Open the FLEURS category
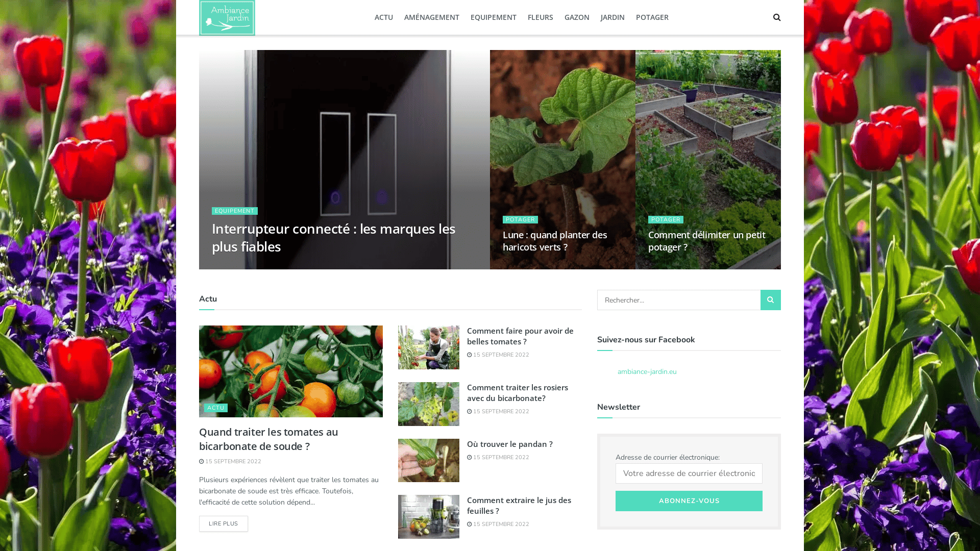This screenshot has width=980, height=551. pos(541,17)
